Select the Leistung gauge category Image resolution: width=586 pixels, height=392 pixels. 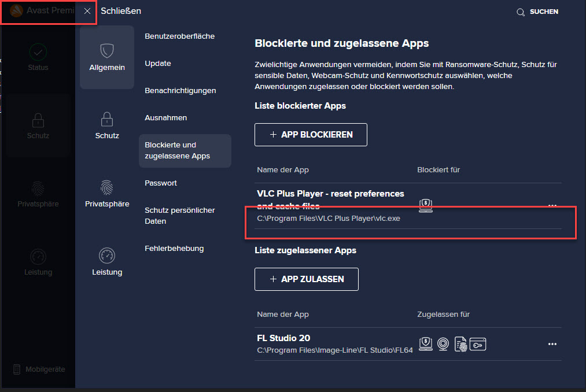(x=107, y=261)
